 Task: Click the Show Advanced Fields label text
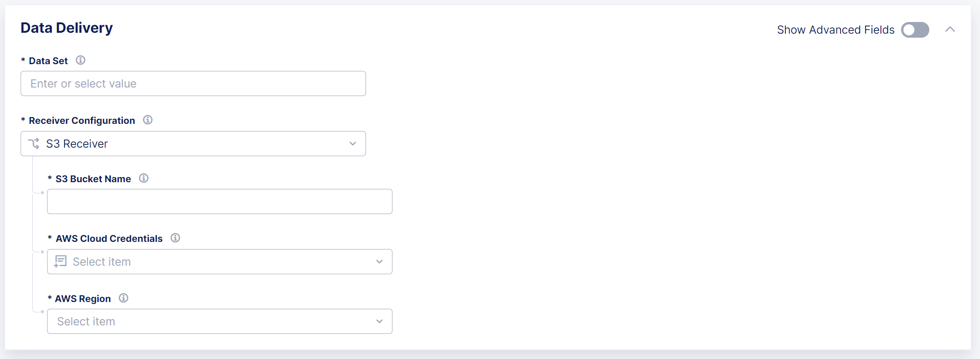(x=836, y=30)
